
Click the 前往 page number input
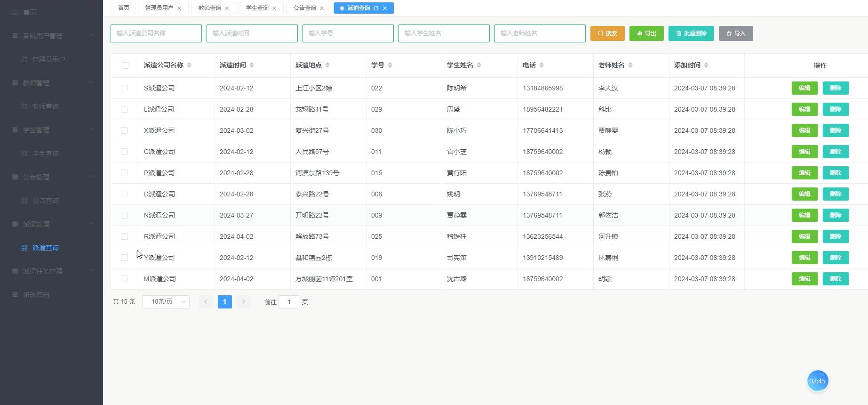coord(289,302)
